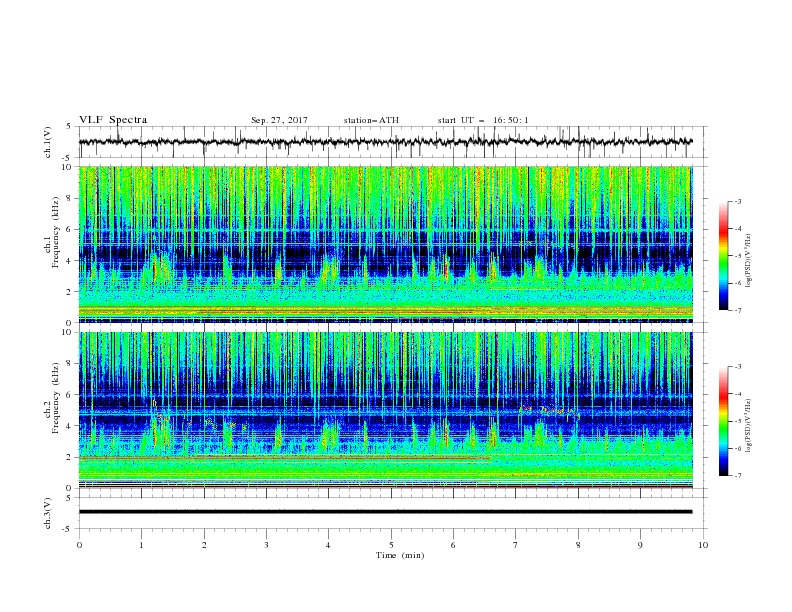This screenshot has height=612, width=792.
Task: Click the upper PSD color scale bar
Action: tap(723, 256)
